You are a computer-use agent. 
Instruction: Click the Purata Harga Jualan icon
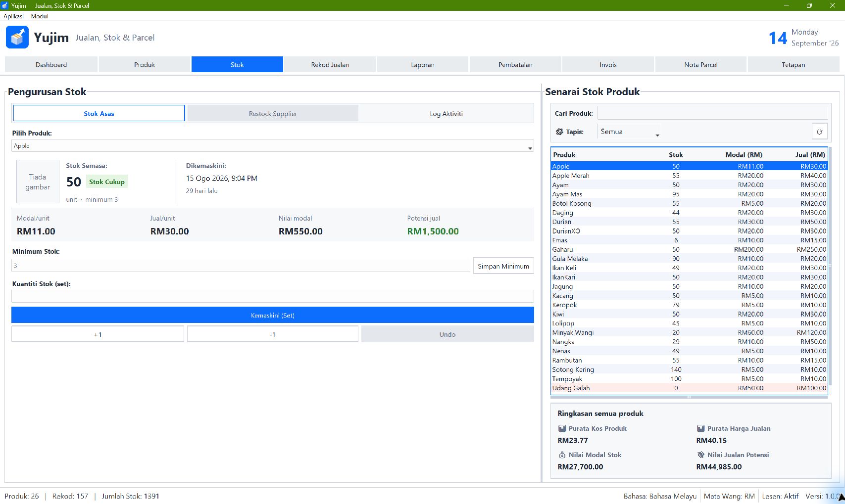(x=700, y=428)
